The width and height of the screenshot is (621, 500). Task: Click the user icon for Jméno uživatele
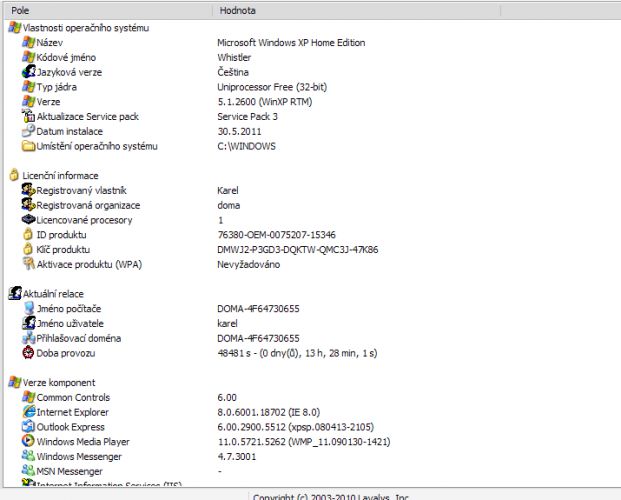pyautogui.click(x=29, y=323)
